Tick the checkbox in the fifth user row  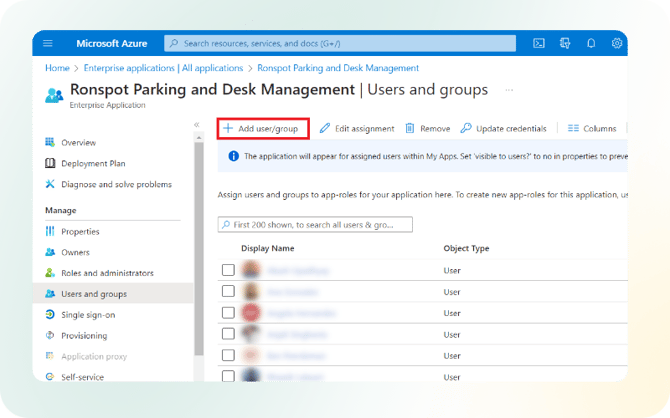click(x=228, y=355)
